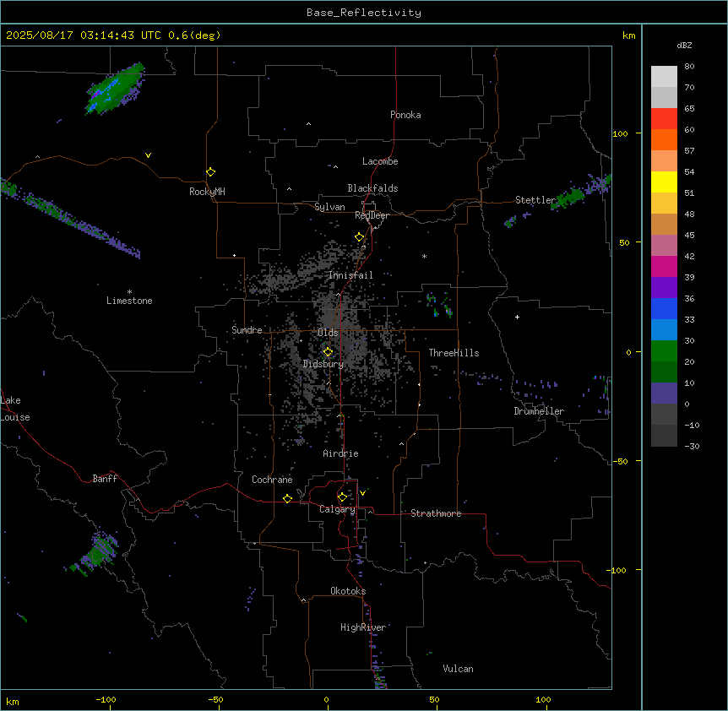Click the Banff label
The width and height of the screenshot is (728, 711).
tap(105, 479)
